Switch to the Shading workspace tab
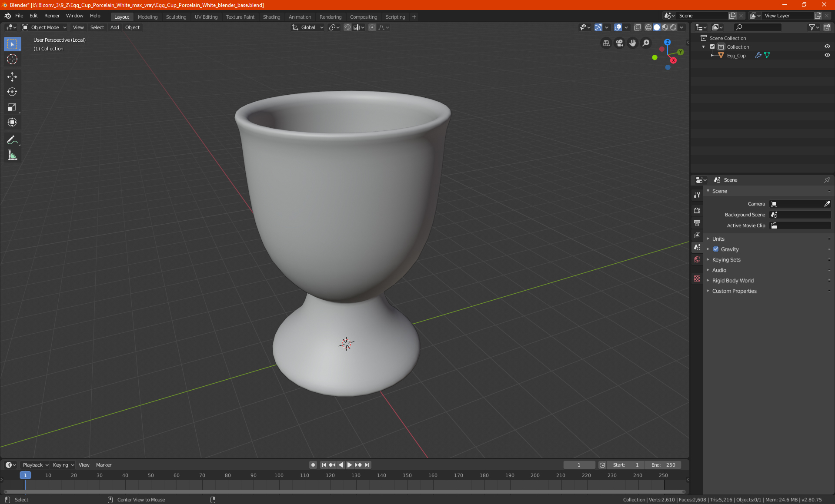835x504 pixels. click(271, 17)
